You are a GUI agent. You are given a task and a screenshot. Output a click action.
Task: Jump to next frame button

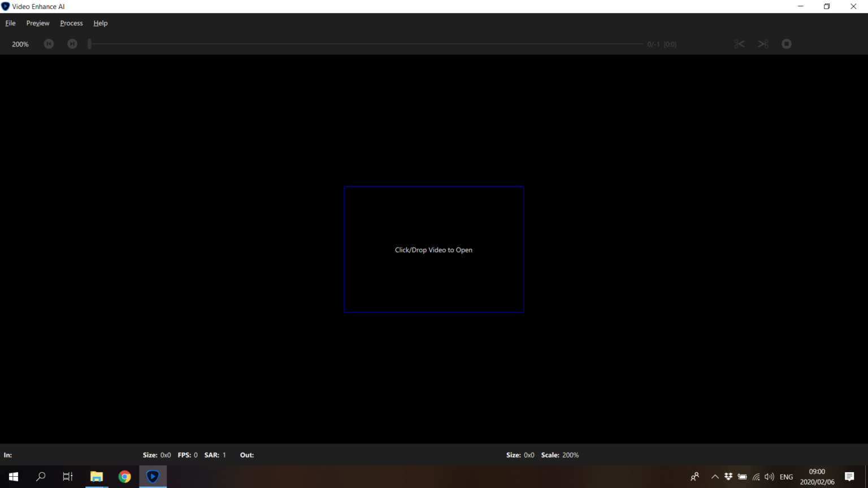point(72,43)
